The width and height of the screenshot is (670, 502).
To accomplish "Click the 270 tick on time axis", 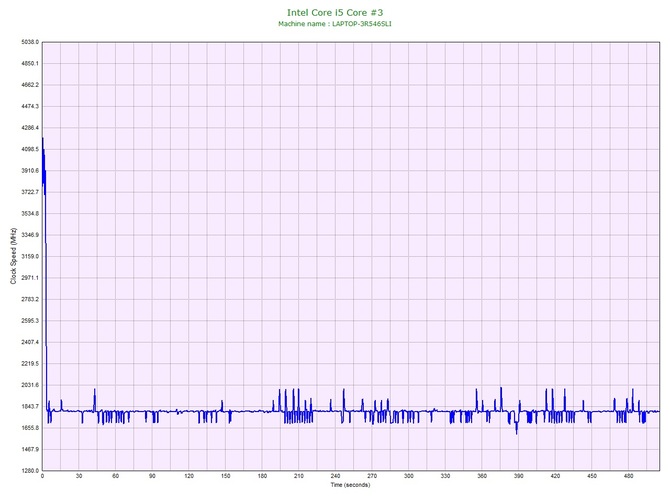I will 372,476.
